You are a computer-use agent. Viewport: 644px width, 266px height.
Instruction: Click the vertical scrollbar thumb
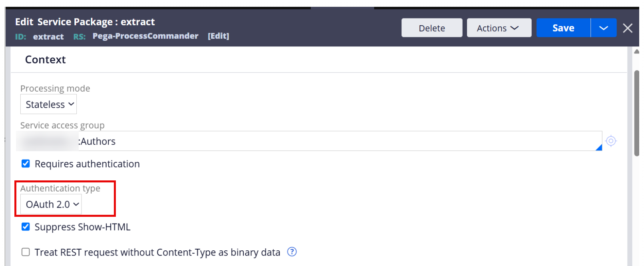pos(636,113)
